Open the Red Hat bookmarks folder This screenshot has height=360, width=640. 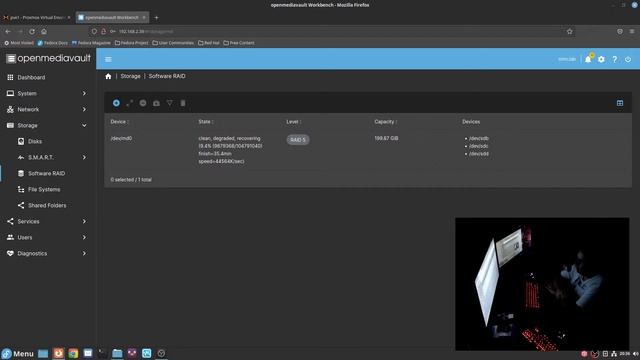point(209,43)
